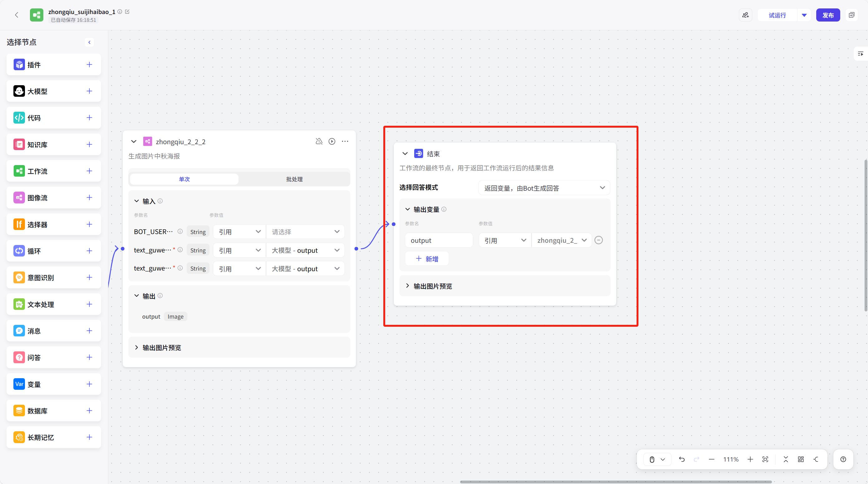Viewport: 868px width, 484px height.
Task: Collapse the 结束 node
Action: (x=405, y=154)
